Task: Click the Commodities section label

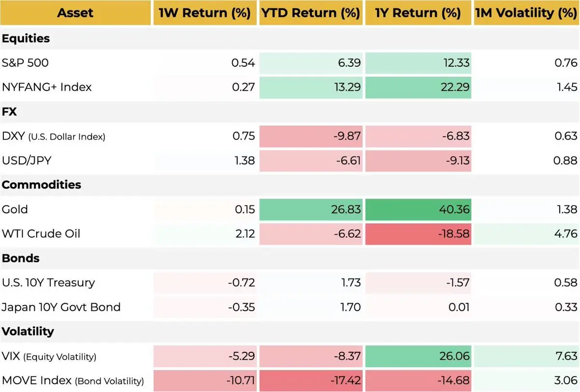Action: [x=42, y=185]
